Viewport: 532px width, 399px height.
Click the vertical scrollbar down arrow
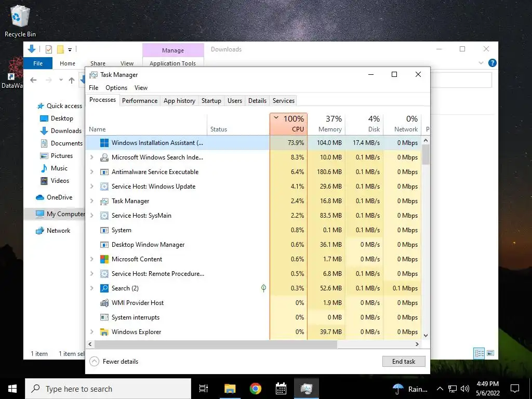click(426, 336)
